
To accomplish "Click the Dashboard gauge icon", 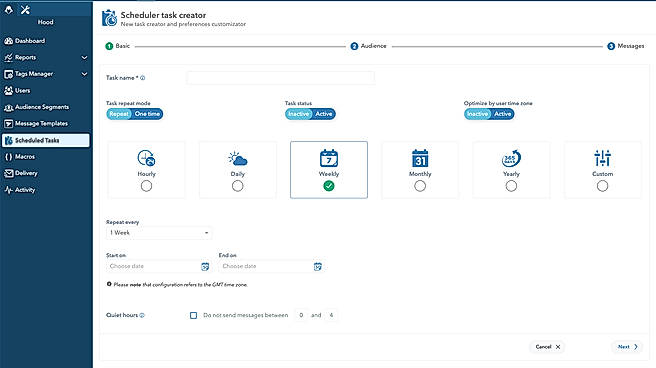I will coord(8,41).
